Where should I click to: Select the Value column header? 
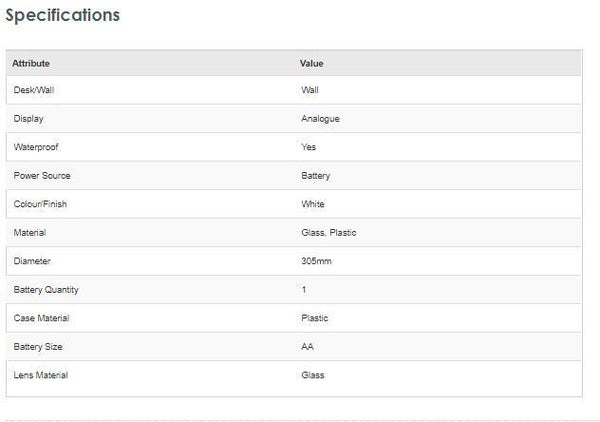pos(311,63)
